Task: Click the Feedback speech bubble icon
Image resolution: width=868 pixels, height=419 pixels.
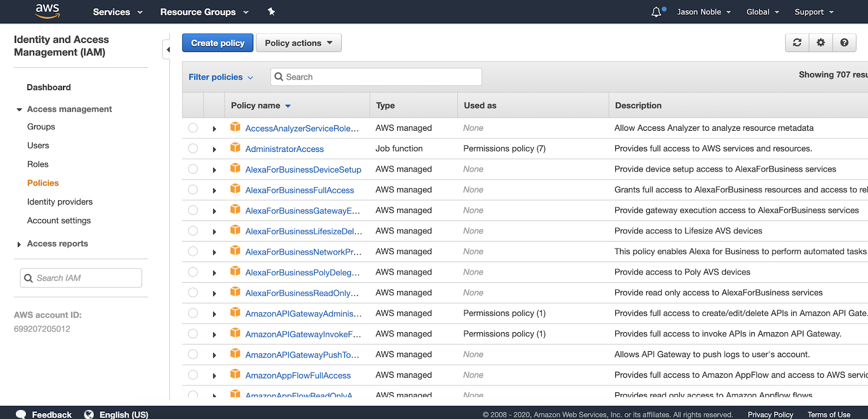Action: pos(21,414)
